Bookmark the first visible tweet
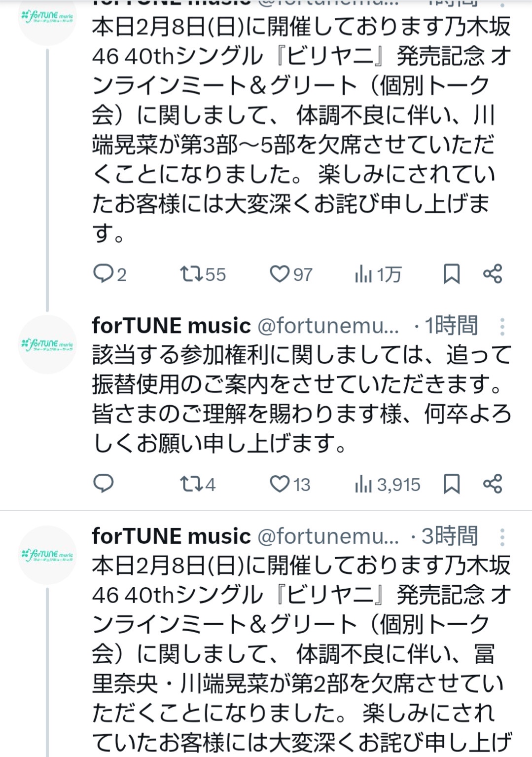 coord(451,273)
